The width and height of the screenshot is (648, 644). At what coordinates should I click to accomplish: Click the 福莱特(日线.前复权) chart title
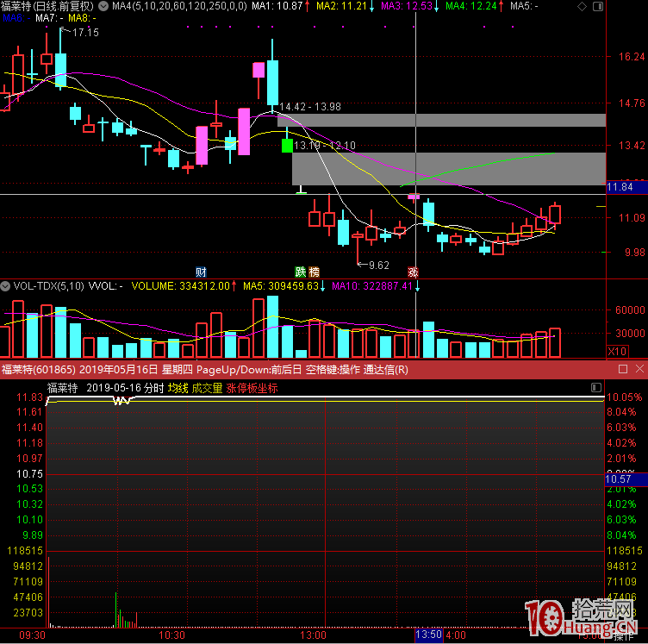click(47, 6)
